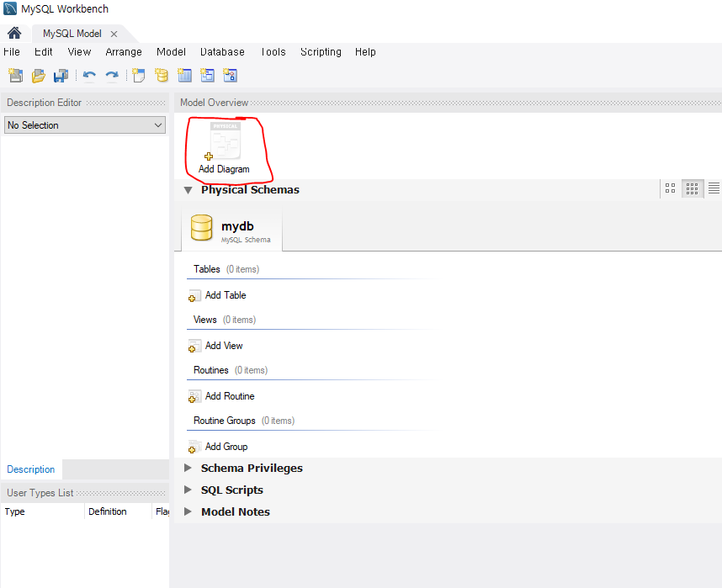Close the MySQL Model tab
Viewport: 722px width, 588px height.
point(114,34)
